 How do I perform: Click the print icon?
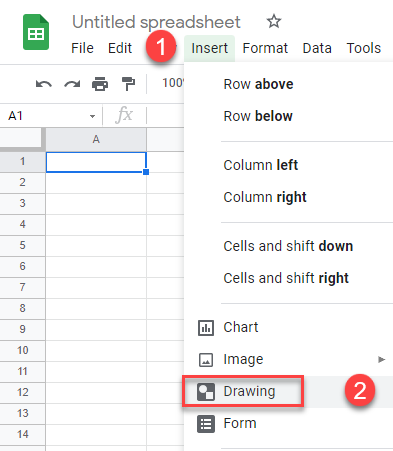click(x=100, y=84)
